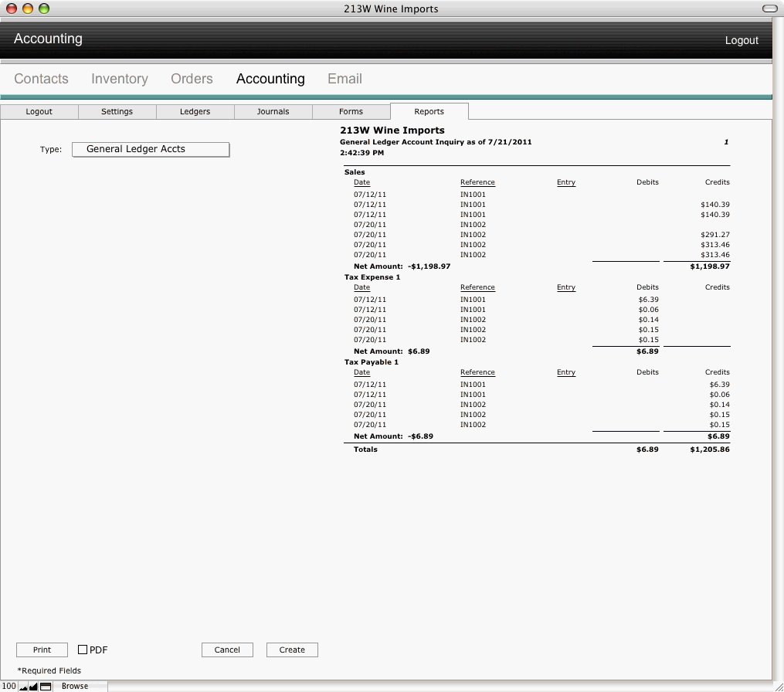Click the Entry header under Tax Payable 1
784x692 pixels.
click(x=566, y=372)
